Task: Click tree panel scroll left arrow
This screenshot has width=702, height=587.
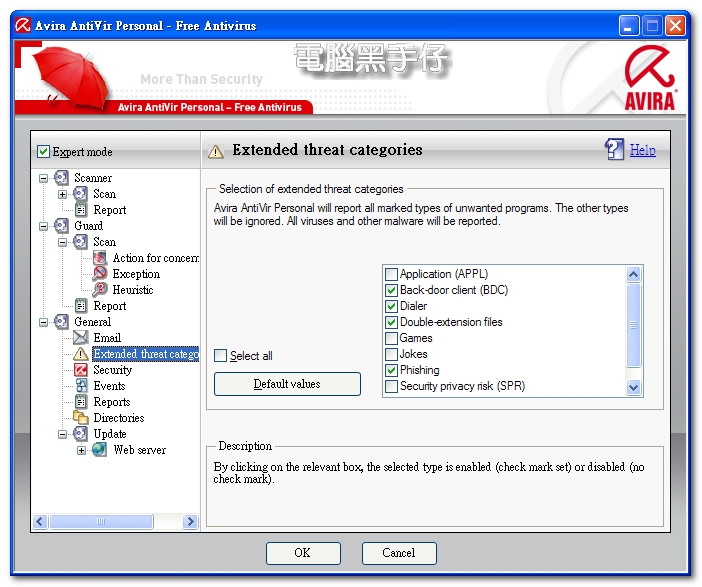Action: coord(40,521)
